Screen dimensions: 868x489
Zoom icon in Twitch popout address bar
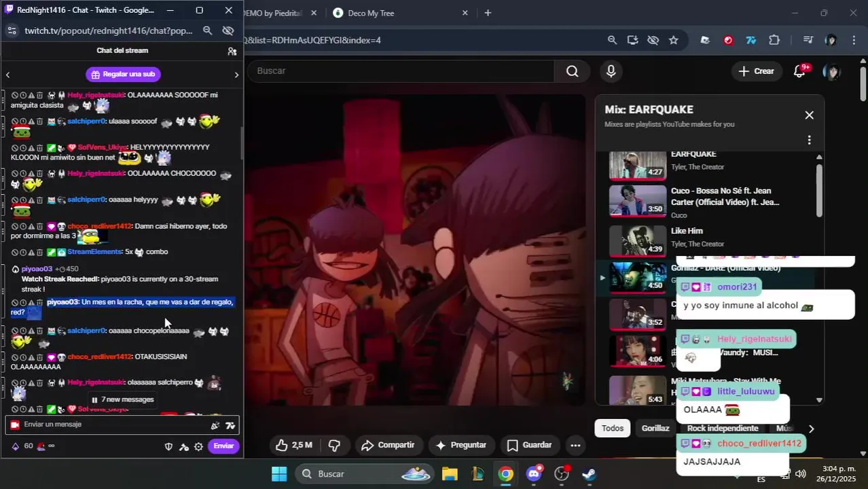click(x=208, y=31)
